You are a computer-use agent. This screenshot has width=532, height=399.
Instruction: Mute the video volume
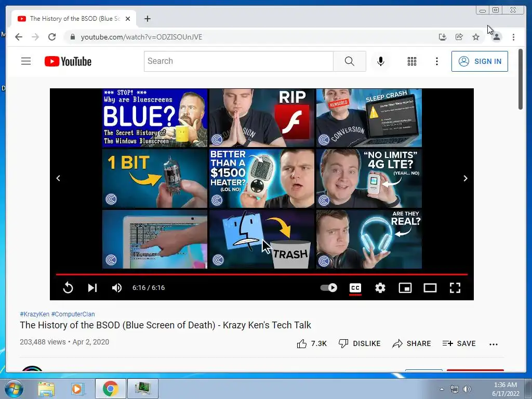117,288
